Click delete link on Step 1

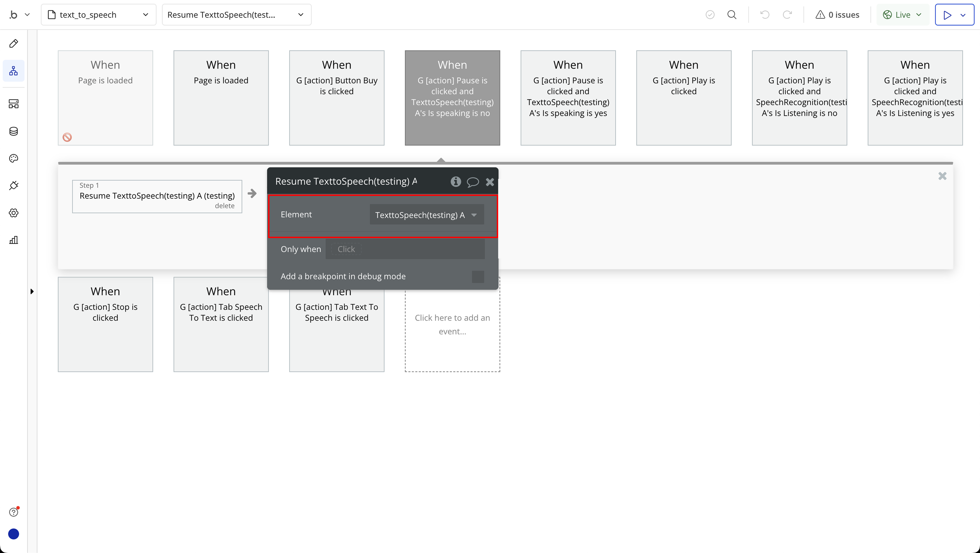224,206
